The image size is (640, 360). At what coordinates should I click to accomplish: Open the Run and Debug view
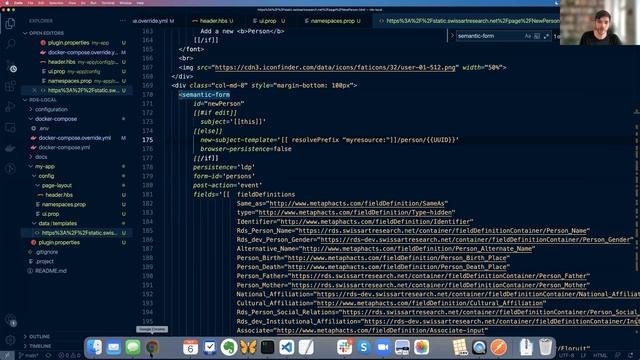(x=10, y=107)
